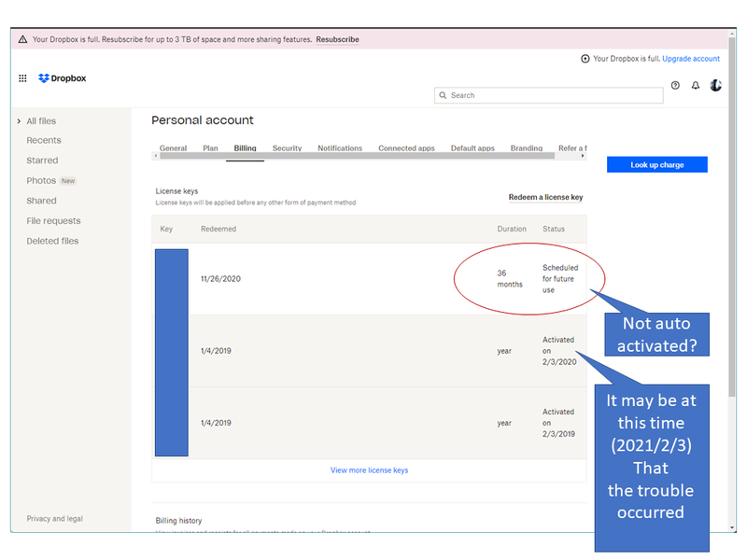747x560 pixels.
Task: Follow the View more license keys link
Action: [369, 470]
